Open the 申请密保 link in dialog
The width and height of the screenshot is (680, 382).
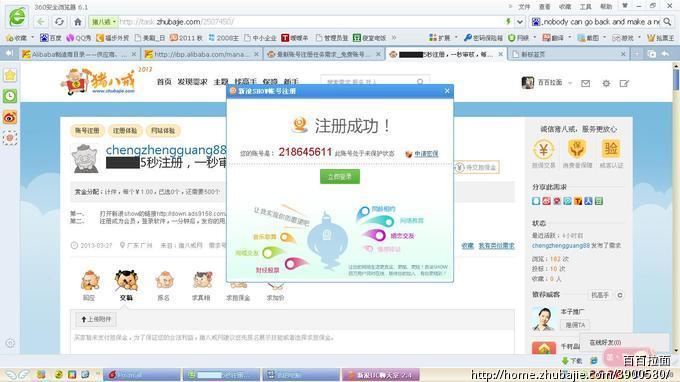pyautogui.click(x=426, y=154)
